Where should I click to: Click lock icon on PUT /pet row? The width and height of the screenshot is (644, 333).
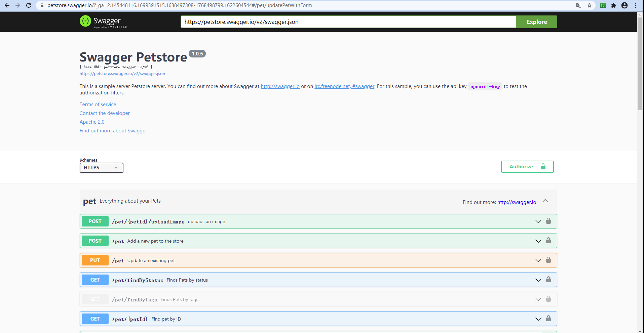[548, 260]
